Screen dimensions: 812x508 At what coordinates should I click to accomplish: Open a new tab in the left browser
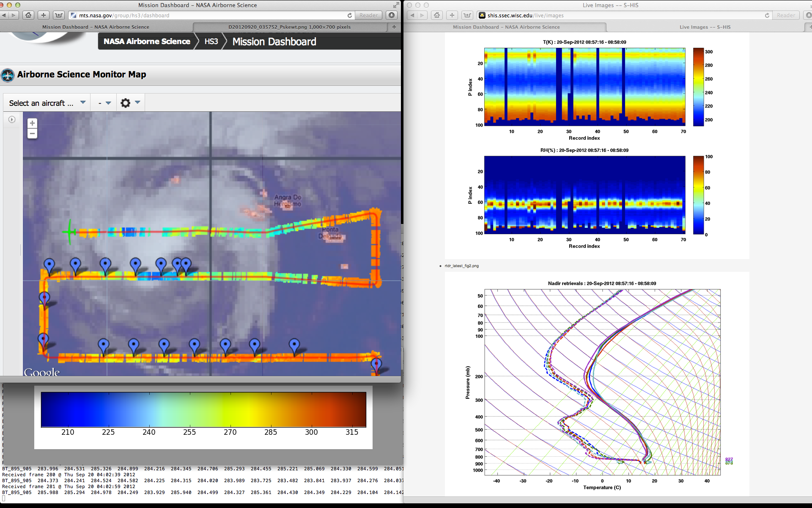pyautogui.click(x=394, y=27)
